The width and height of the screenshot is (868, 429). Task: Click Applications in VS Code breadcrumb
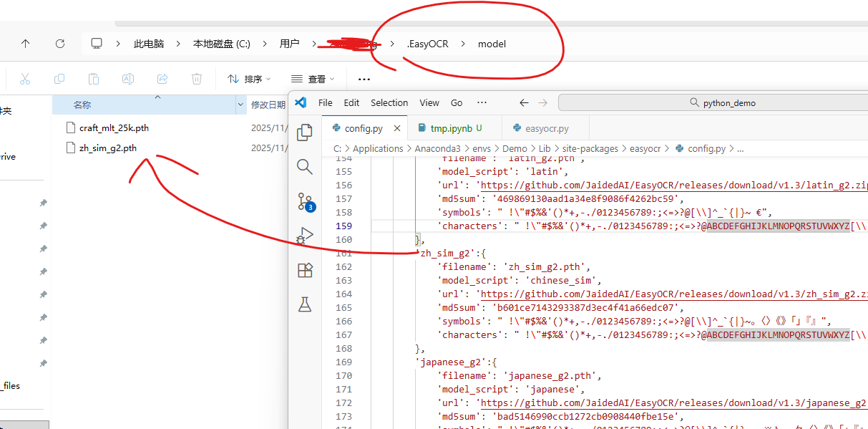[378, 148]
